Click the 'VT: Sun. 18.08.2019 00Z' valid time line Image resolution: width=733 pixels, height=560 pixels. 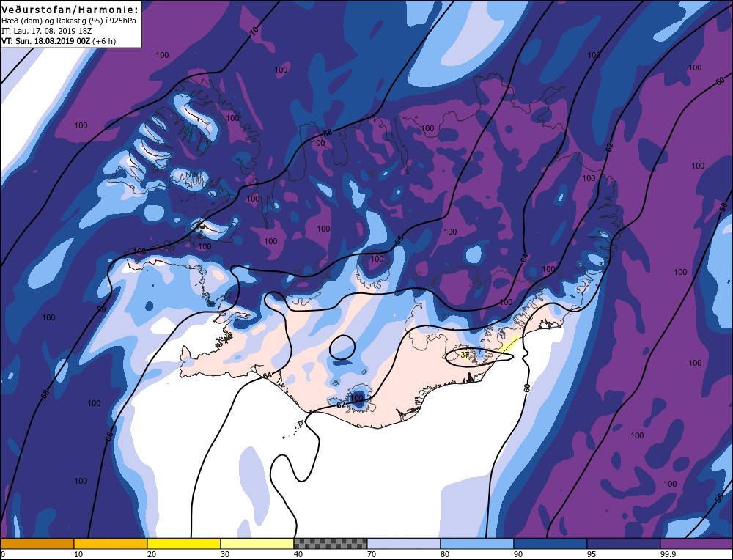coord(45,41)
